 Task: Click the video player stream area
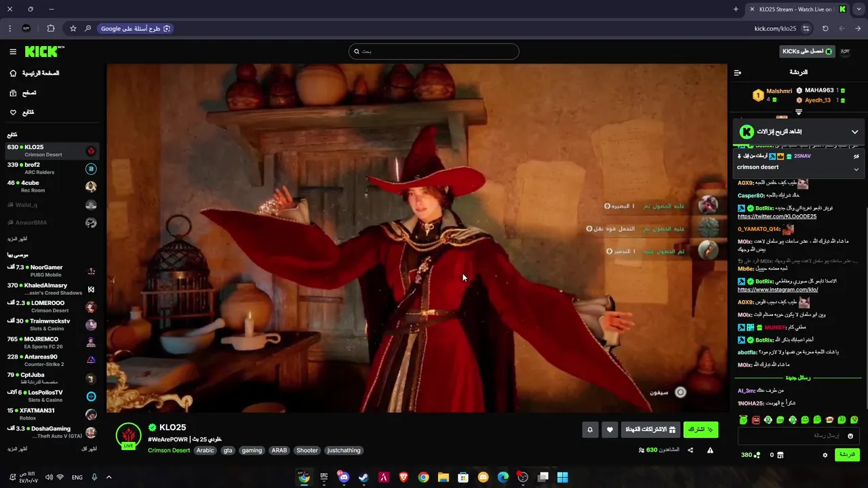point(417,238)
